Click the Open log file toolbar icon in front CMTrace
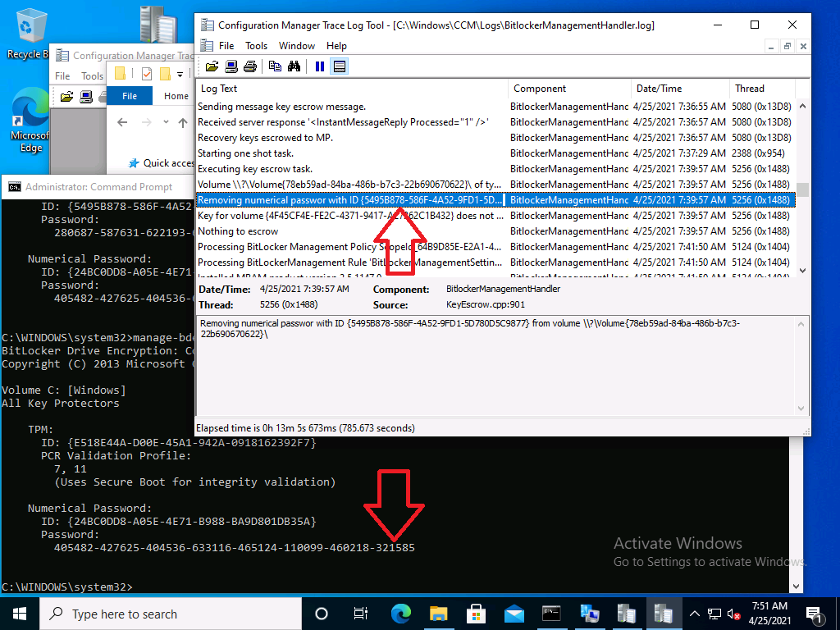Image resolution: width=840 pixels, height=630 pixels. 212,66
